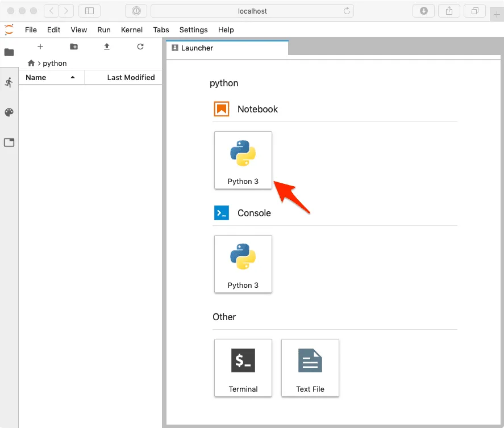Show Safari tab overview button
504x428 pixels.
[475, 11]
